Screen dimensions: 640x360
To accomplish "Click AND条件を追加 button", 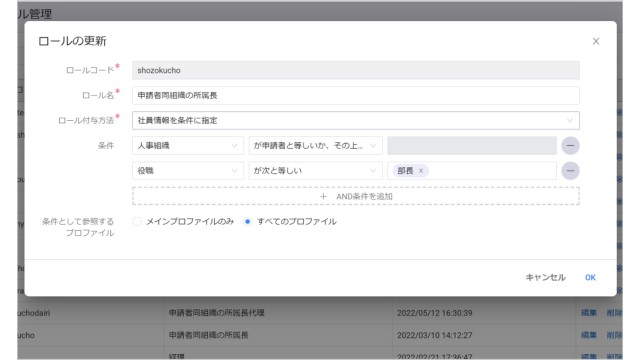I will (x=356, y=196).
